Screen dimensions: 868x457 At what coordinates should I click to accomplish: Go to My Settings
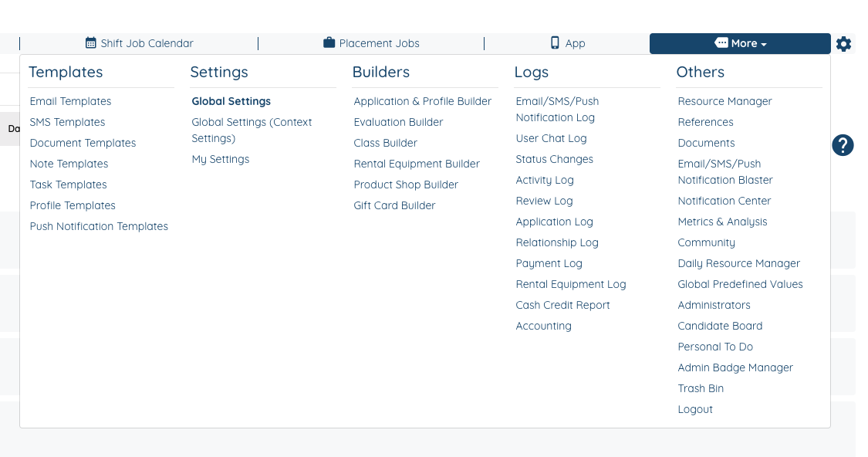click(x=221, y=160)
